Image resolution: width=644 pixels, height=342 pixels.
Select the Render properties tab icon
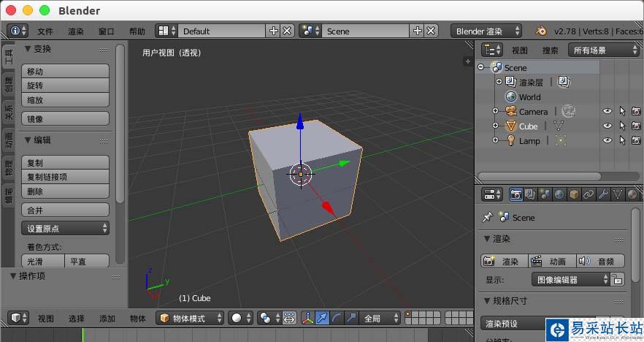tap(515, 194)
